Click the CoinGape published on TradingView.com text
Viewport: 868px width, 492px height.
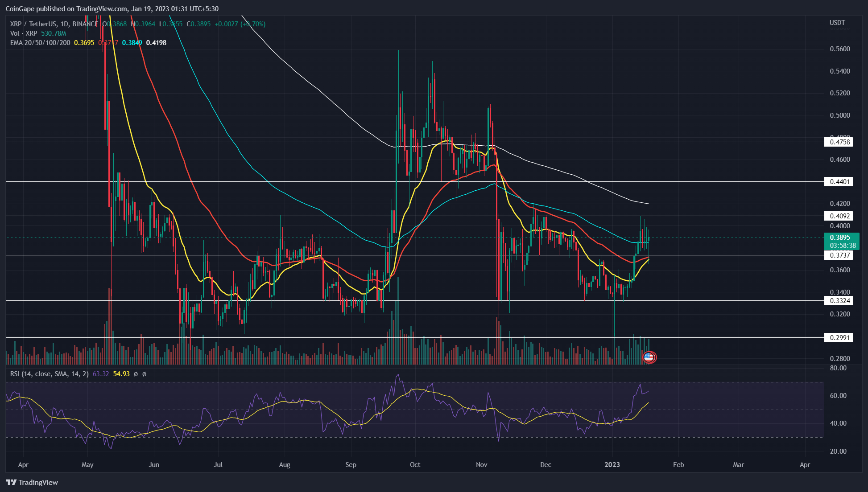(66, 8)
